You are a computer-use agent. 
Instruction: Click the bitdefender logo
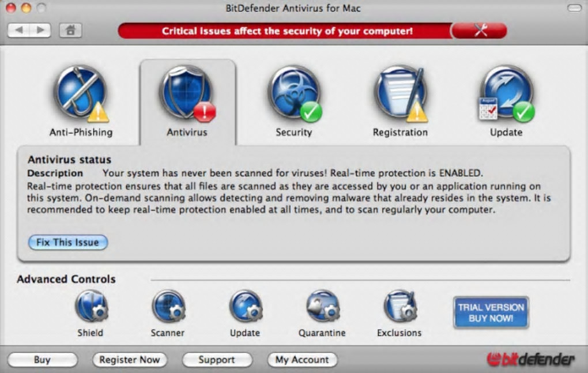click(x=530, y=360)
